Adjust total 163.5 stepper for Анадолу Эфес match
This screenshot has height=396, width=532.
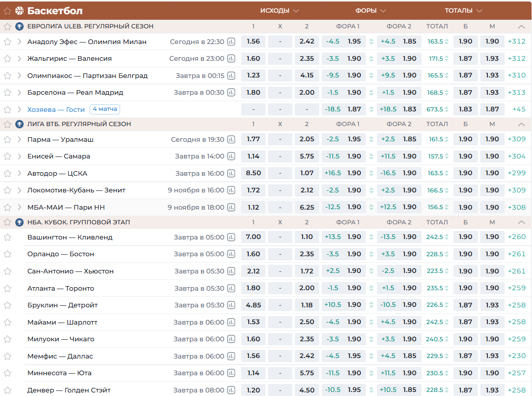tap(446, 42)
